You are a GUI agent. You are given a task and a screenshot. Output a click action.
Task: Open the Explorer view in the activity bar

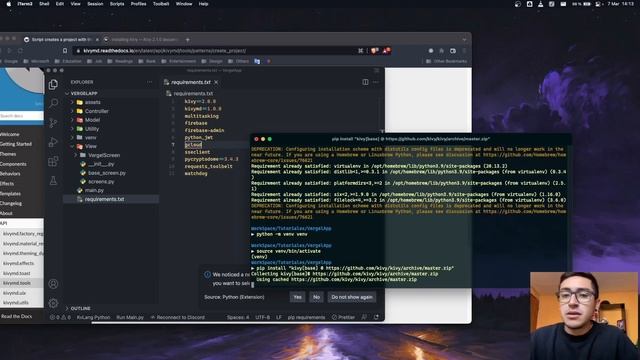(53, 84)
